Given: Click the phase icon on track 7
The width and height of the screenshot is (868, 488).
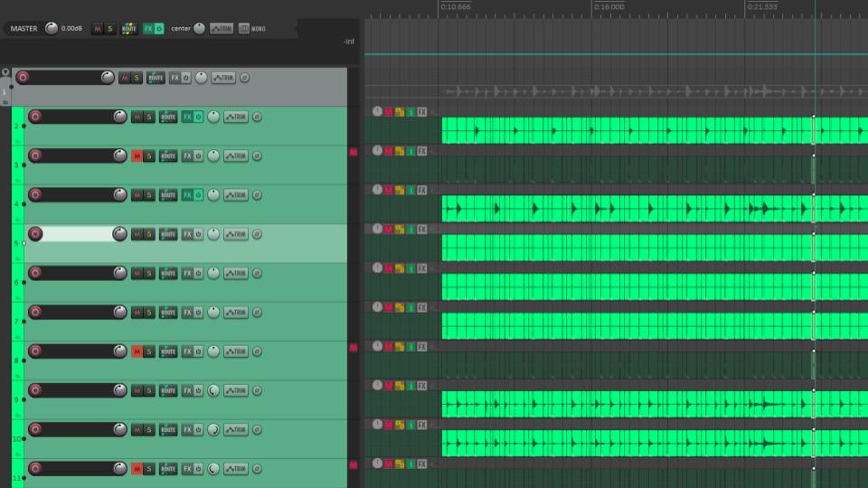Looking at the screenshot, I should tap(257, 313).
